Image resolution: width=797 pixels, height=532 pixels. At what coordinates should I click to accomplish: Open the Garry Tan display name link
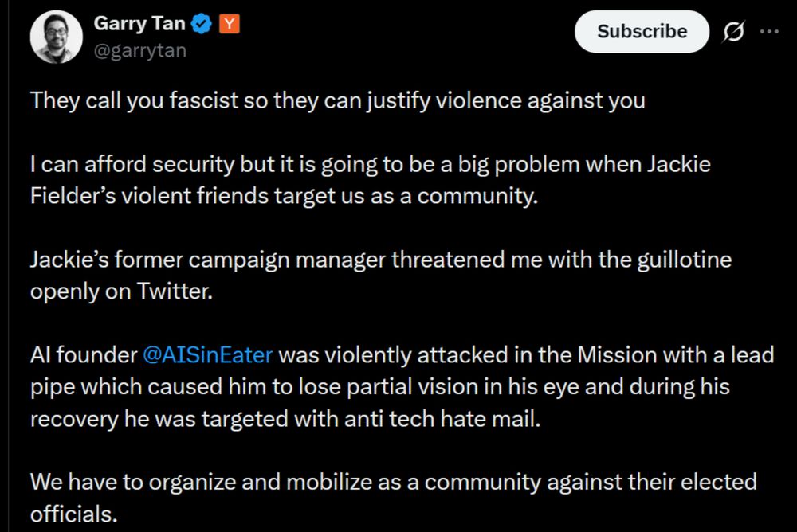click(139, 24)
